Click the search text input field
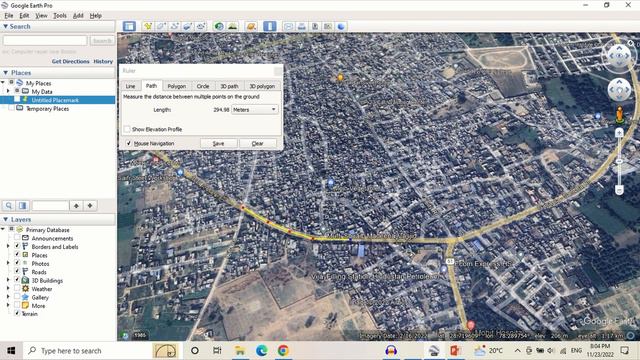Image resolution: width=640 pixels, height=360 pixels. click(45, 40)
